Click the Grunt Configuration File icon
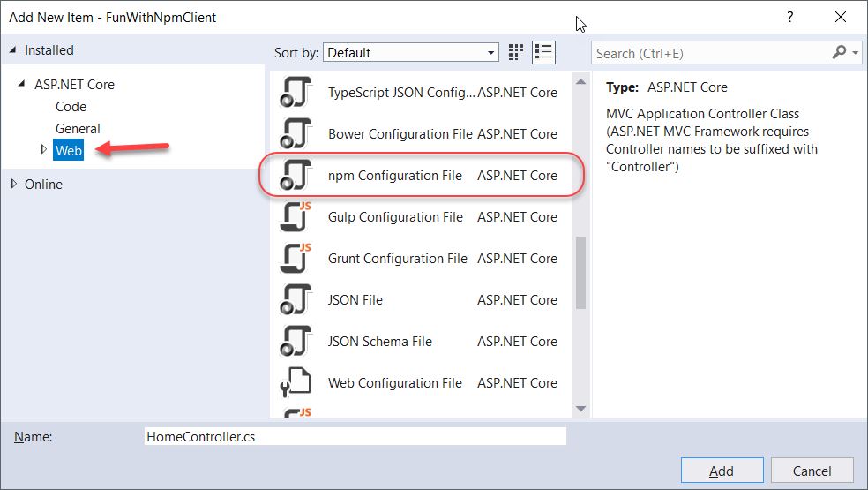The image size is (868, 490). [296, 258]
